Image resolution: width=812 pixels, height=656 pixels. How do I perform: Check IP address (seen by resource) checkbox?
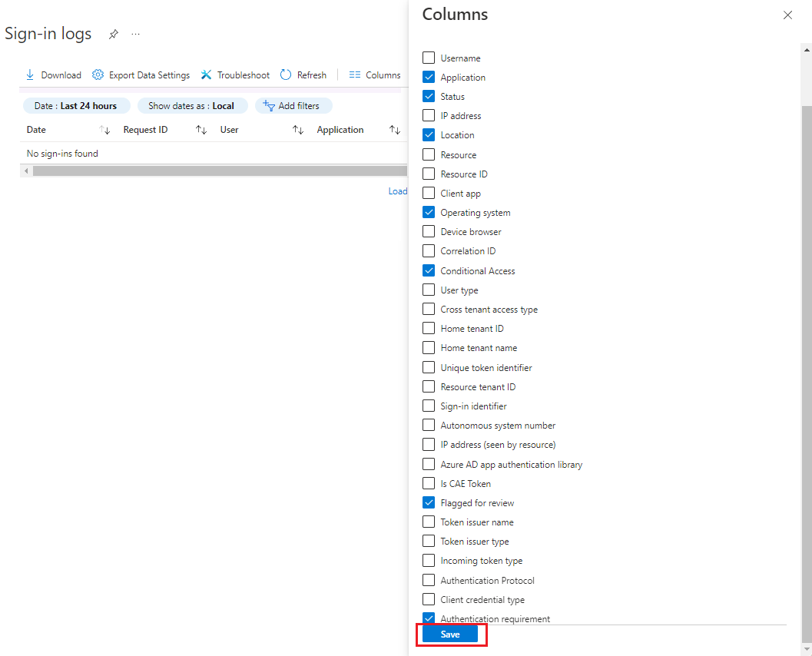tap(429, 444)
